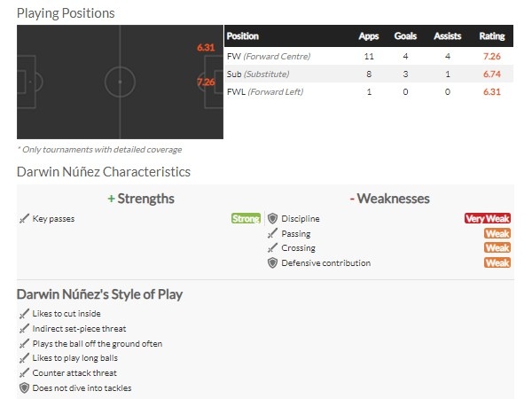Click the boot icon beside Passing weakness
This screenshot has width=532, height=399.
point(272,233)
